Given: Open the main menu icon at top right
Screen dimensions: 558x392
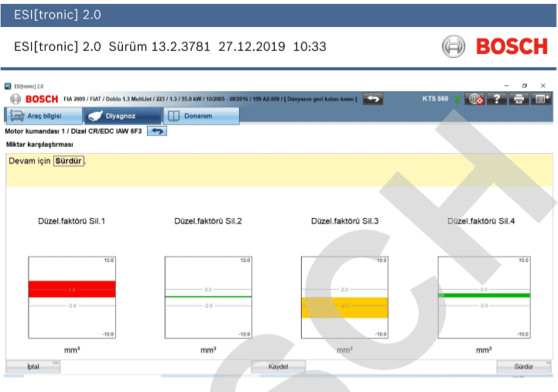Looking at the screenshot, I should (x=541, y=99).
